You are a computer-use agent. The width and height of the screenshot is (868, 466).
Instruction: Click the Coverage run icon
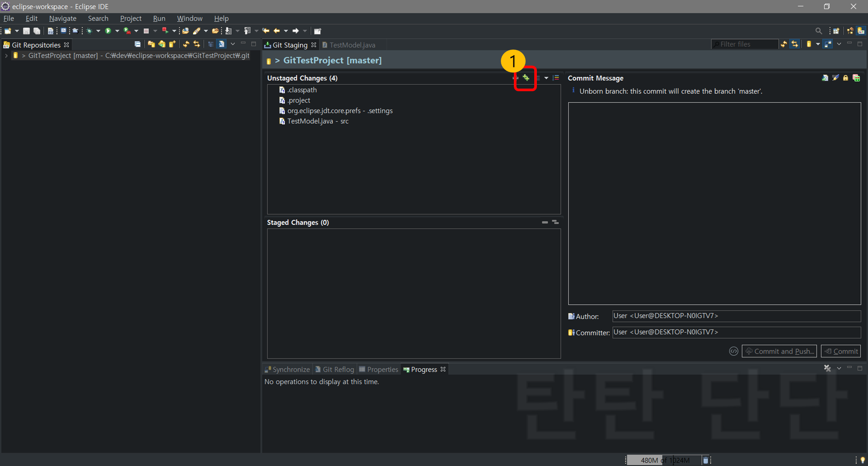coord(127,31)
